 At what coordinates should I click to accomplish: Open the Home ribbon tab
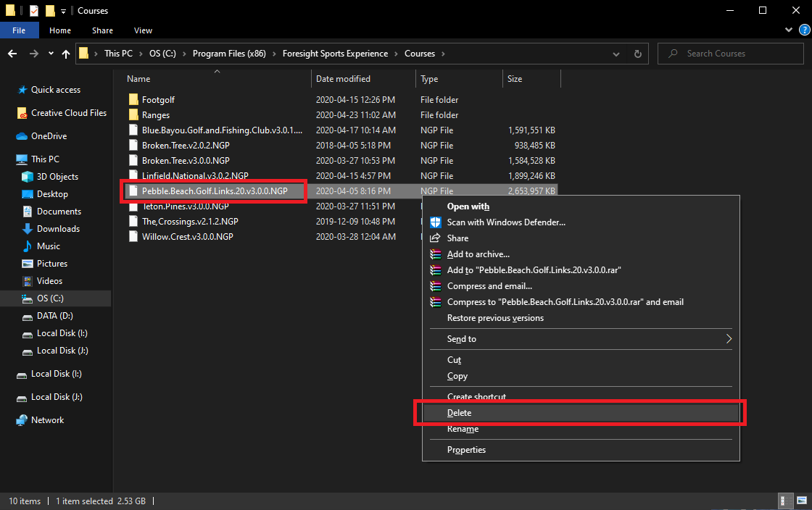[60, 30]
